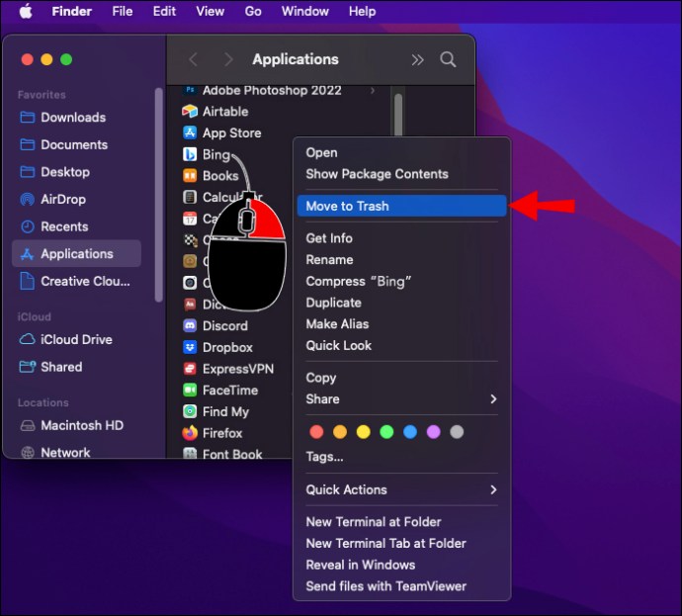Screen dimensions: 682x616
Task: Open the Edit menu in menu bar
Action: (x=164, y=11)
